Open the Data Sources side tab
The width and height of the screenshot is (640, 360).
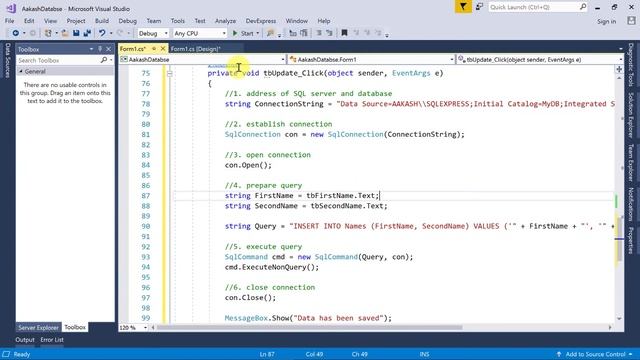pyautogui.click(x=7, y=60)
